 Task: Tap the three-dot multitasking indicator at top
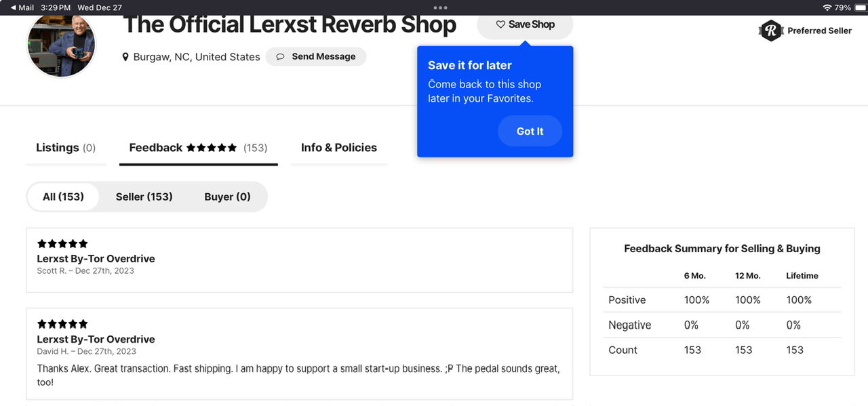click(440, 7)
